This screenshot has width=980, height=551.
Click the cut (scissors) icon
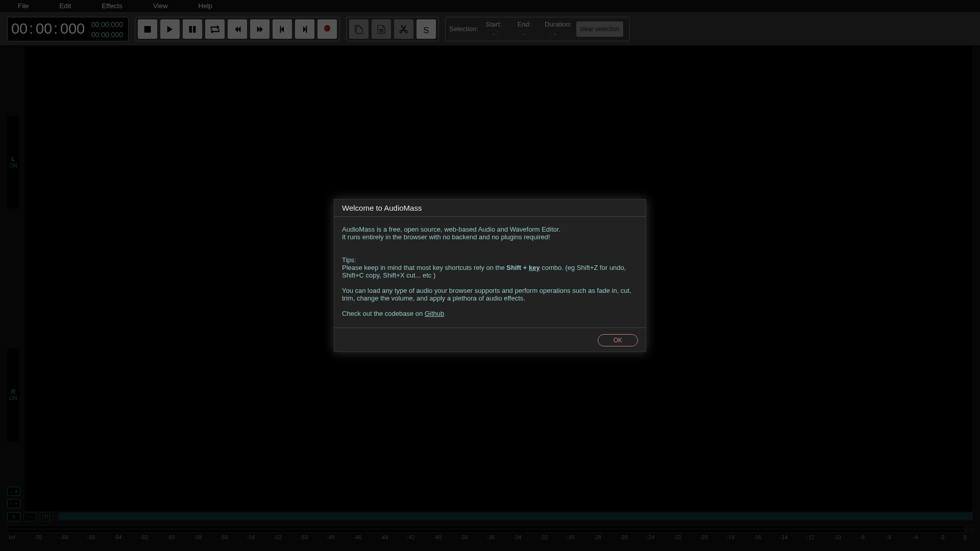403,29
